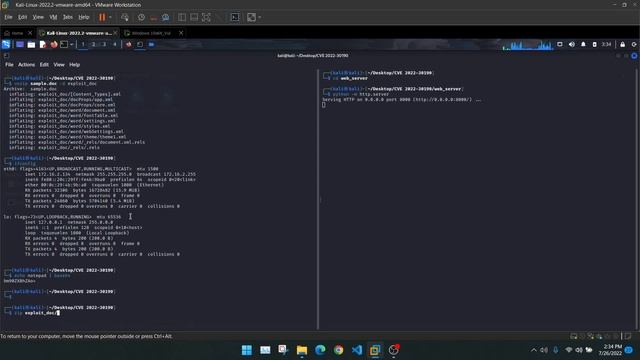This screenshot has width=640, height=360.
Task: Click the stretch guest display icon
Action: [x=251, y=17]
